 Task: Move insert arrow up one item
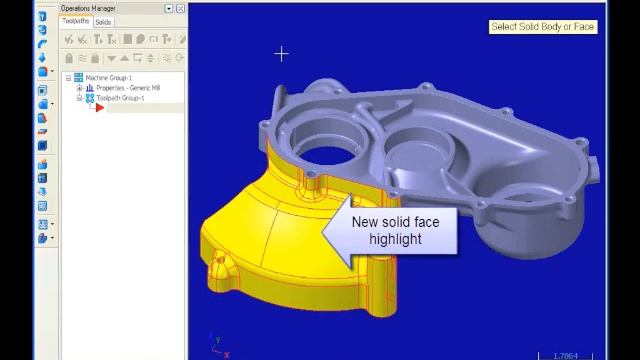[124, 58]
